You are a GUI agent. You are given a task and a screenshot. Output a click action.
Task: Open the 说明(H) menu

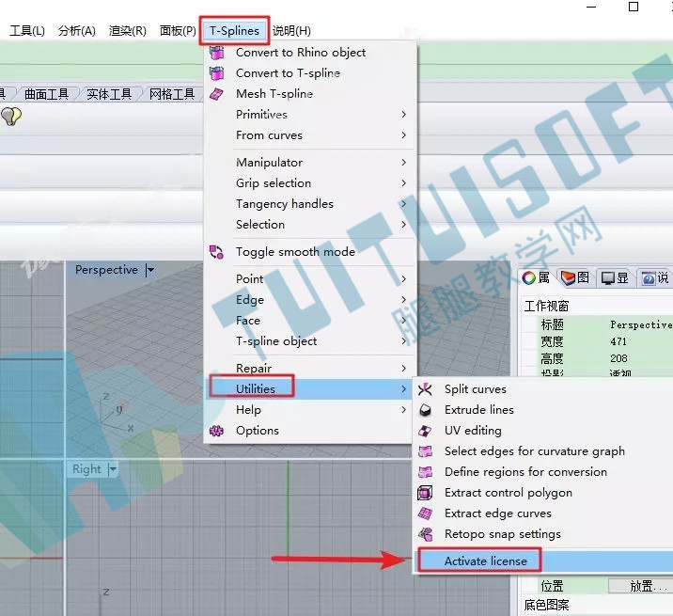(291, 31)
